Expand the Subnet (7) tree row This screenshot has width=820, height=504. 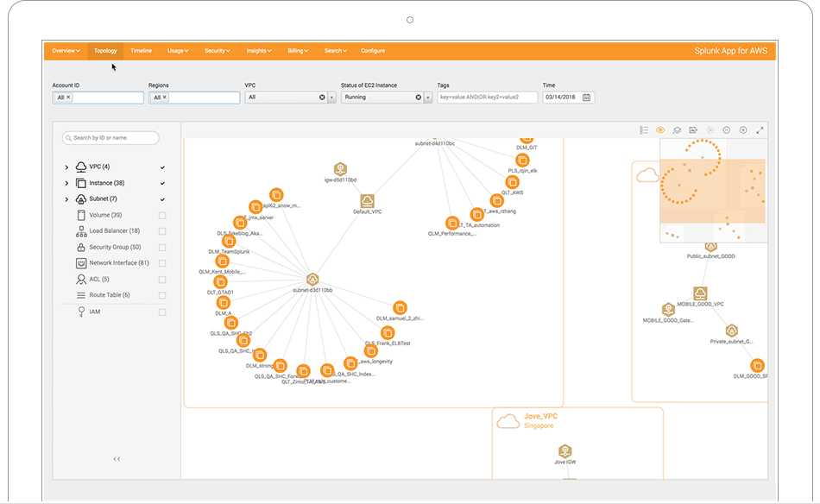pos(66,199)
